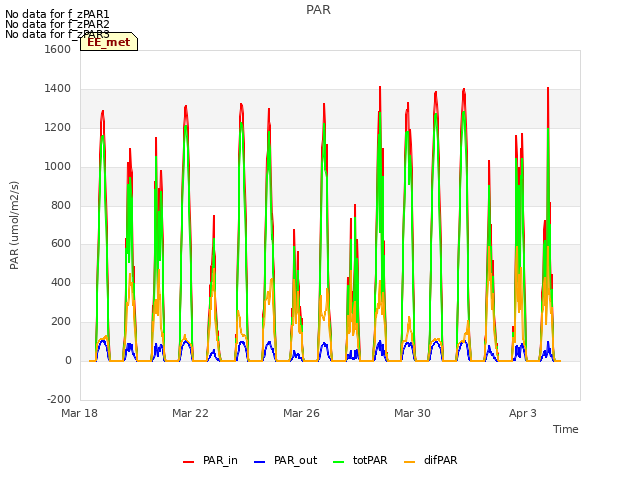Click the orange difPAR legend swatch

409,462
